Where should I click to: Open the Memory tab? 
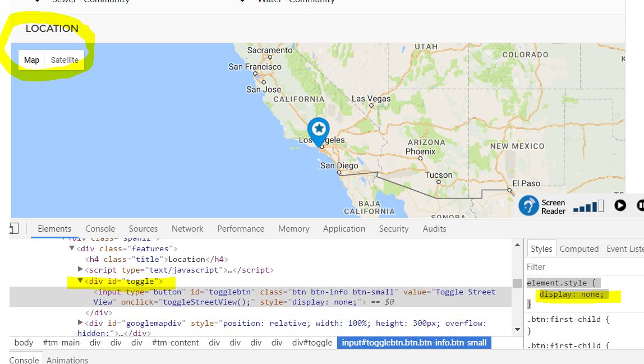[x=293, y=229]
